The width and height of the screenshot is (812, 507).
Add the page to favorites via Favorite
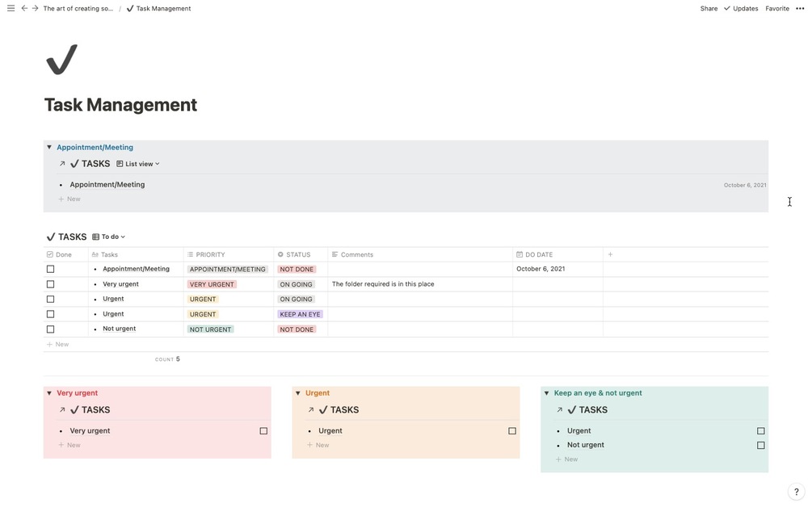776,7
